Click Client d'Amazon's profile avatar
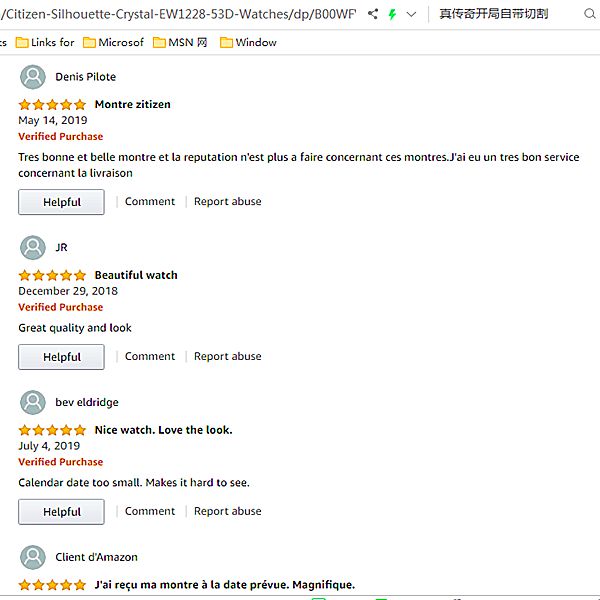 coord(33,557)
